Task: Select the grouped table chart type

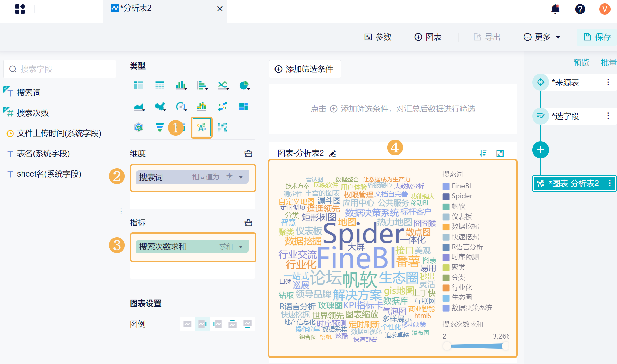Action: tap(138, 85)
